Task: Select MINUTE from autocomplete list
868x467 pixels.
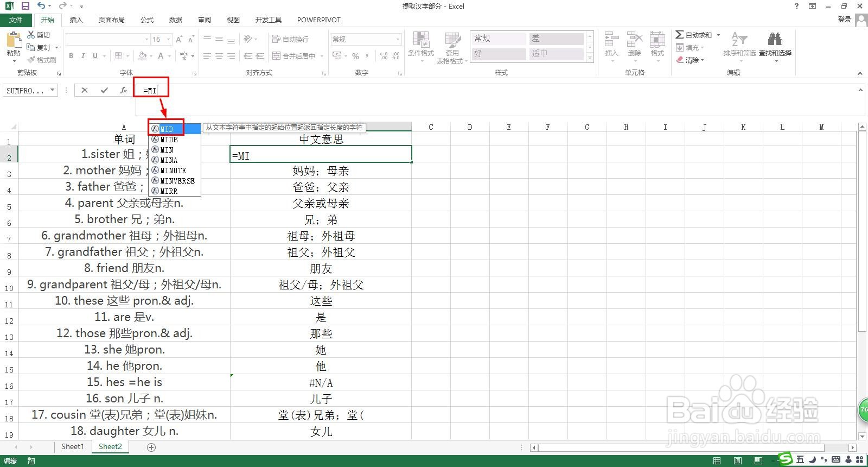Action: tap(175, 170)
